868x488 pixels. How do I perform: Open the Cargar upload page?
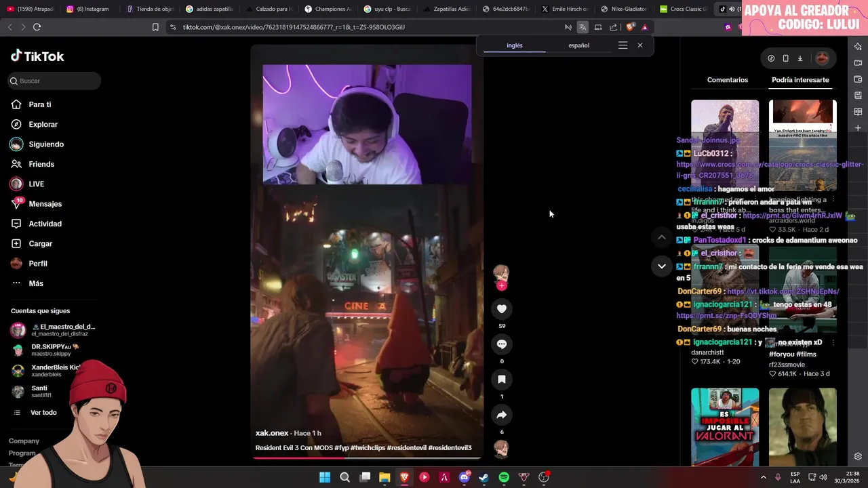(40, 243)
